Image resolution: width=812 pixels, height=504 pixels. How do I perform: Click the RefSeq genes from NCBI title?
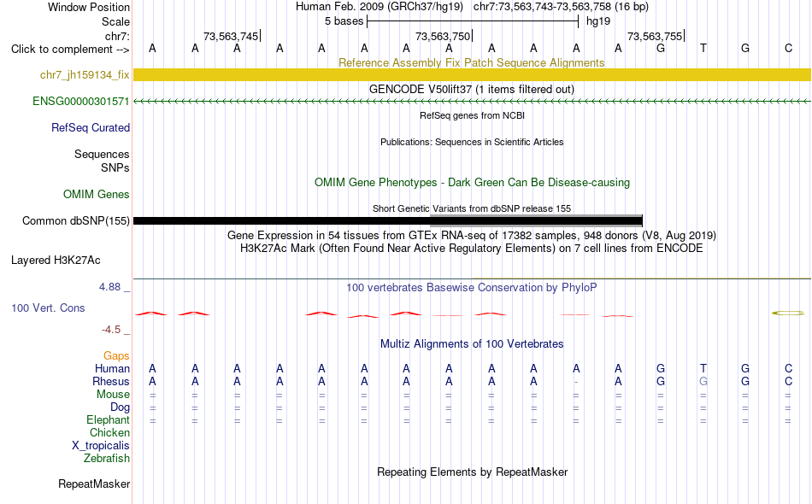(473, 116)
